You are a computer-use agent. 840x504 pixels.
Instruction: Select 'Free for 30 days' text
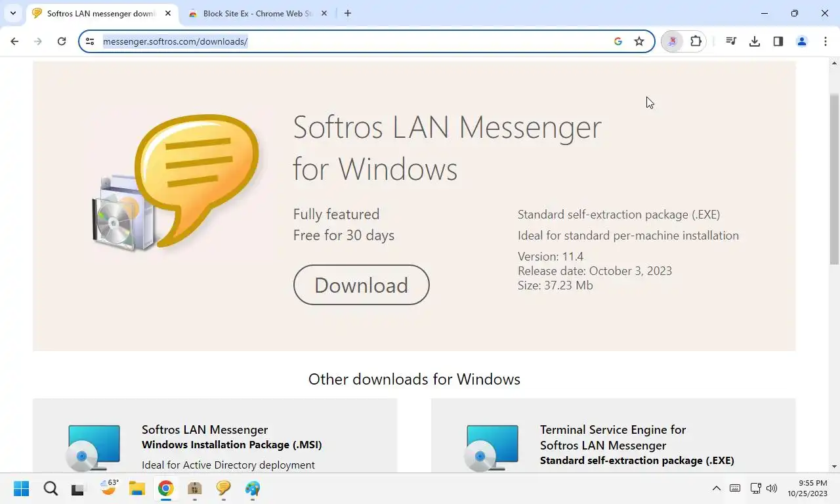click(x=344, y=235)
